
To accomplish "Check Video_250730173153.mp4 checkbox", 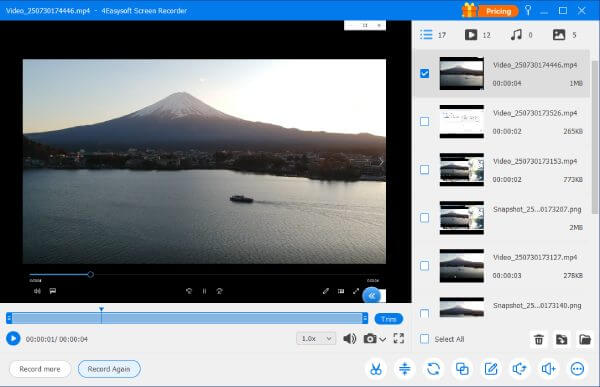I will (x=424, y=170).
